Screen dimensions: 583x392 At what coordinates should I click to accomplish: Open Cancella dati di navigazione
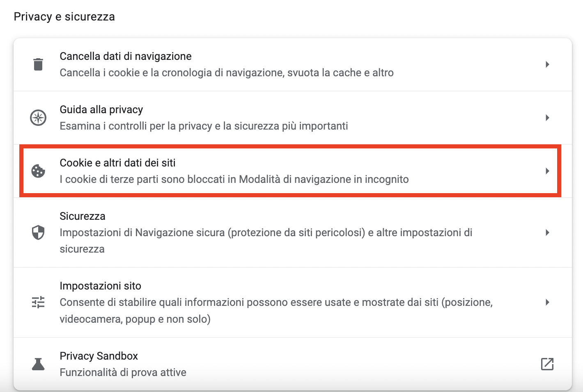pos(293,64)
